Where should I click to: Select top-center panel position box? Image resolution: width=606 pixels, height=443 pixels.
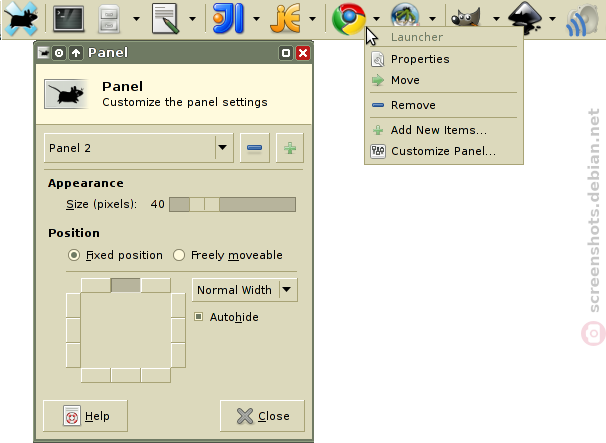(126, 285)
